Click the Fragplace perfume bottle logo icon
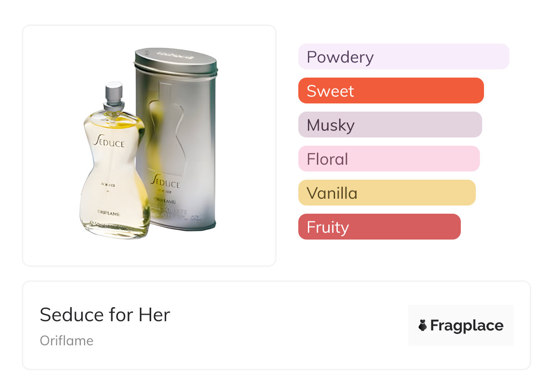553x392 pixels. 423,325
